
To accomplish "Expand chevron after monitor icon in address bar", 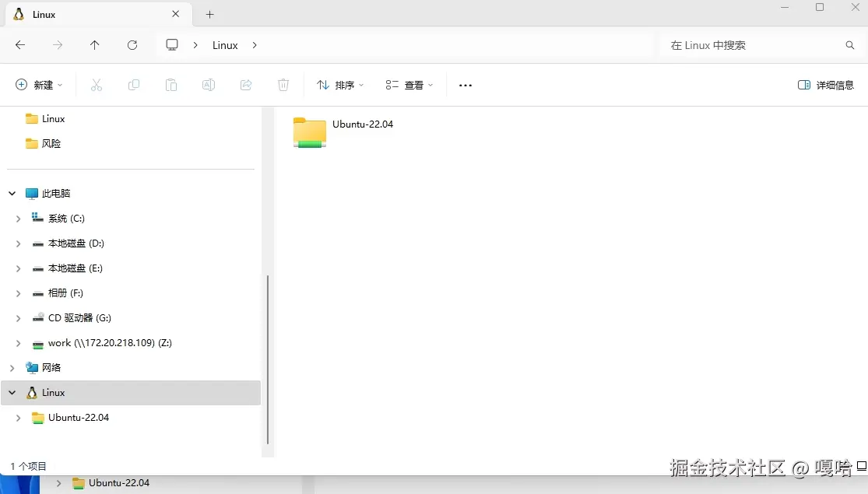I will [195, 45].
